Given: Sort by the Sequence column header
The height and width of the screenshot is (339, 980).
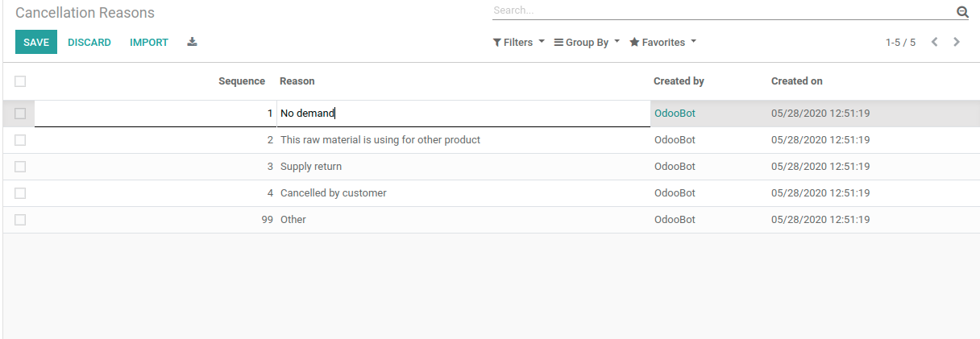Looking at the screenshot, I should (241, 81).
